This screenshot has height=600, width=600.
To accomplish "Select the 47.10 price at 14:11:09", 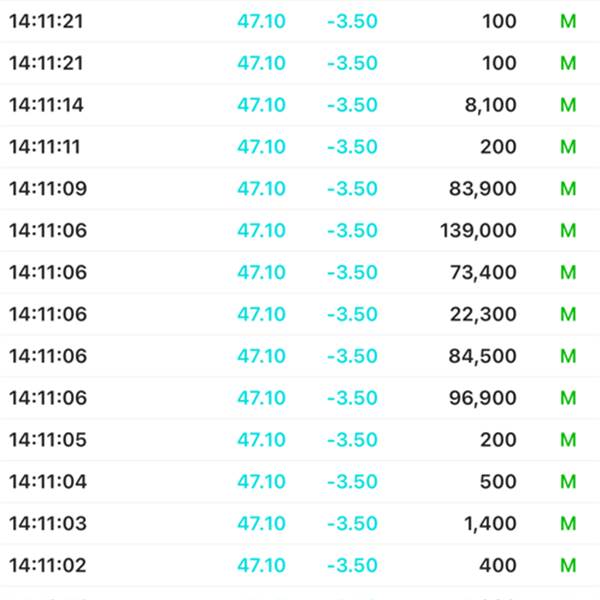I will click(261, 189).
